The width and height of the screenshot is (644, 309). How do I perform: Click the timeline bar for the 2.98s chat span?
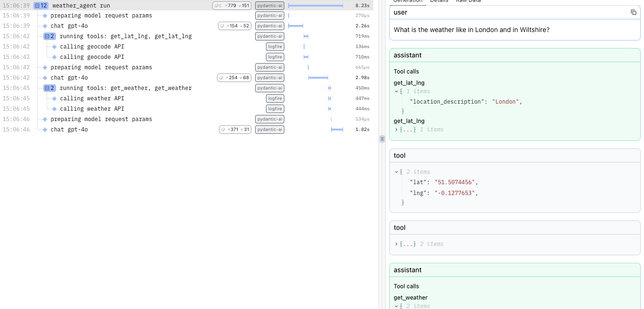(x=318, y=78)
